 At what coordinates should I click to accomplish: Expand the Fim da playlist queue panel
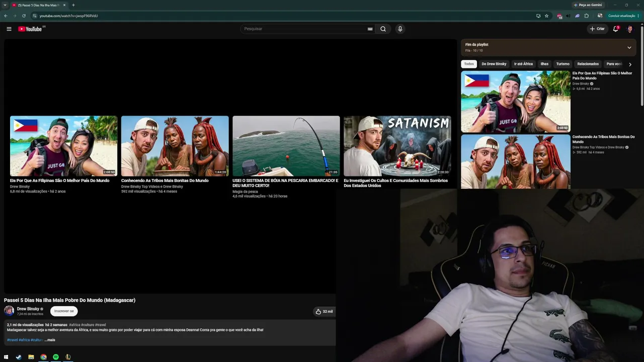(x=629, y=47)
